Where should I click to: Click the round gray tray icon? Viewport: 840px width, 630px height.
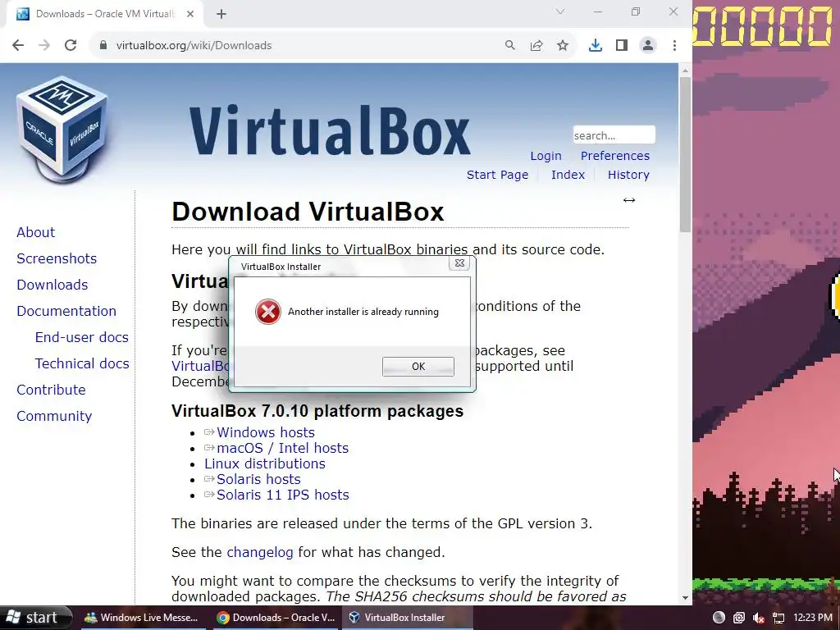click(719, 617)
